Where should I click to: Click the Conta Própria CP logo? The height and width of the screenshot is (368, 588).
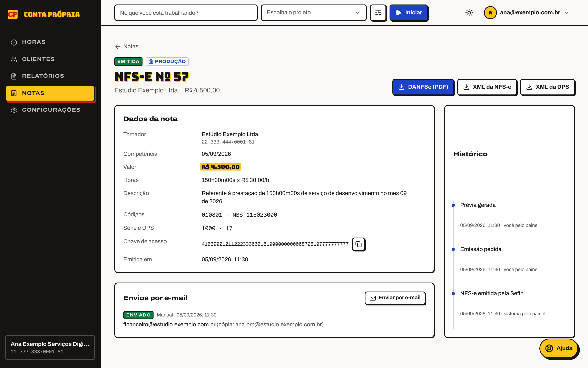point(13,14)
